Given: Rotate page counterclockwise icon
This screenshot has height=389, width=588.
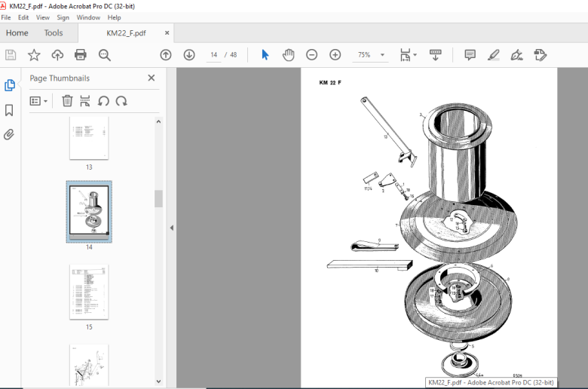Looking at the screenshot, I should tap(103, 101).
